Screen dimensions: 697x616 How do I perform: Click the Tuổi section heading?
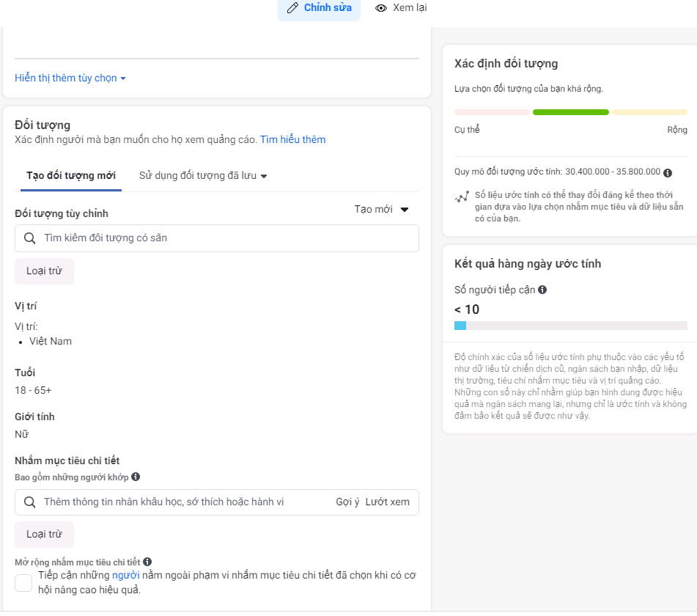[x=25, y=373]
